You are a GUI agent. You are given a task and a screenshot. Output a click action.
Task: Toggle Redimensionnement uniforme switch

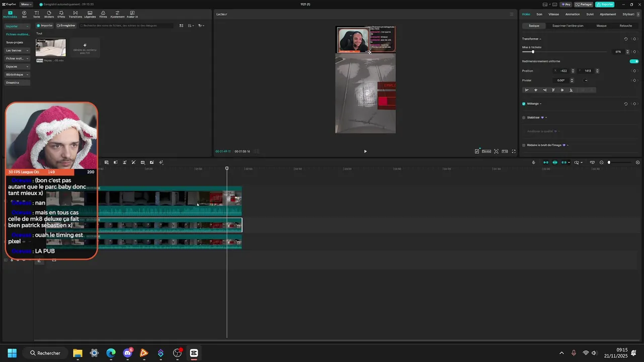pyautogui.click(x=634, y=61)
